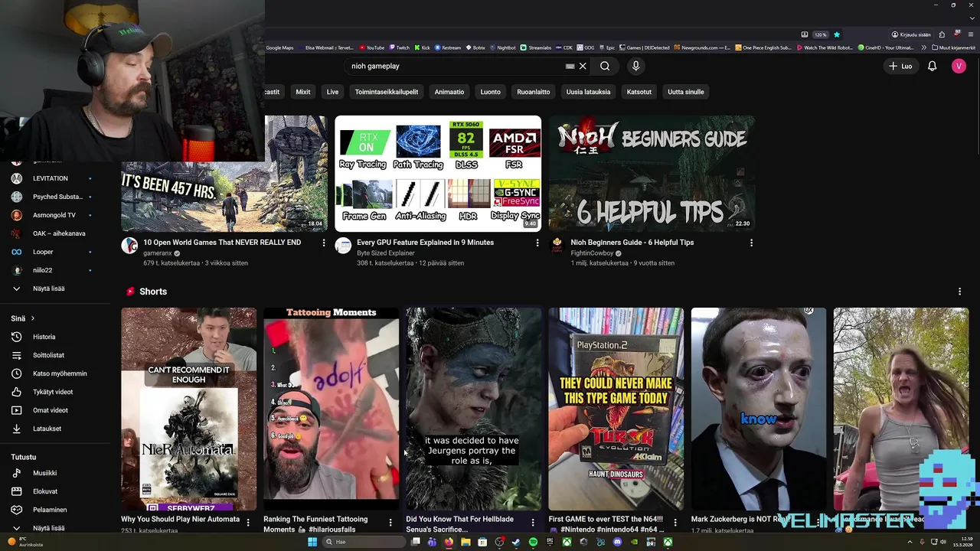Image resolution: width=980 pixels, height=551 pixels.
Task: Open the 'Nioh Beginners Guide' thumbnail
Action: tap(652, 174)
